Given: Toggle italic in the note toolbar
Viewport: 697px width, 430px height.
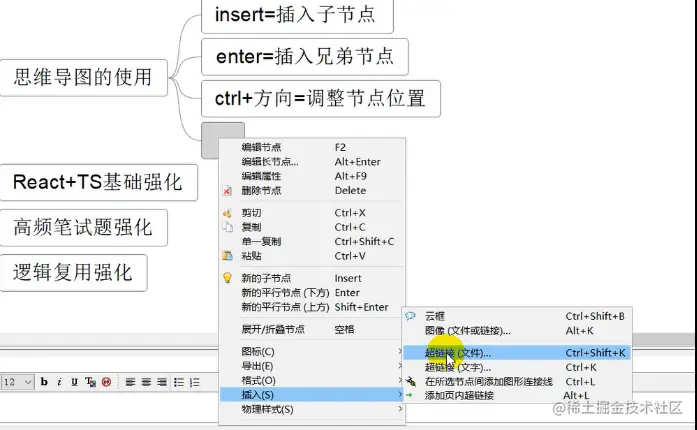Looking at the screenshot, I should 60,382.
